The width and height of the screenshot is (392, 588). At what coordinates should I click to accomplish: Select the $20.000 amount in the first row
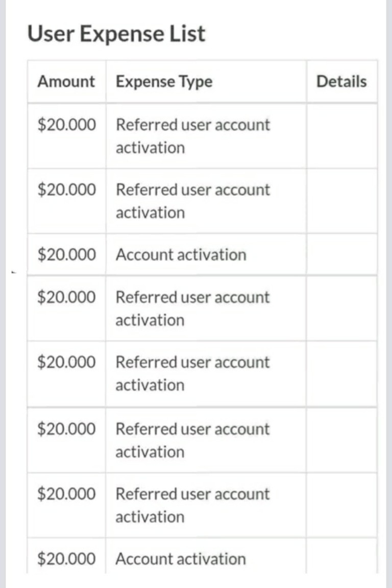pos(66,125)
